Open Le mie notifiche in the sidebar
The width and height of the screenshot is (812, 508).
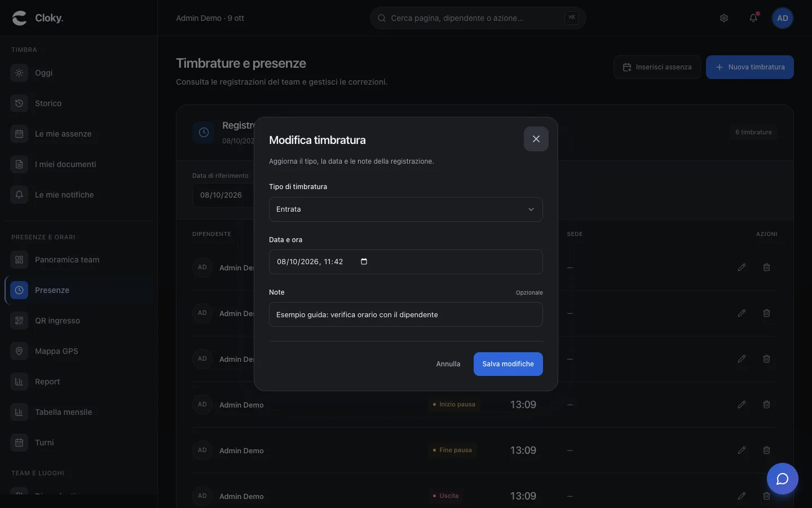pos(79,195)
